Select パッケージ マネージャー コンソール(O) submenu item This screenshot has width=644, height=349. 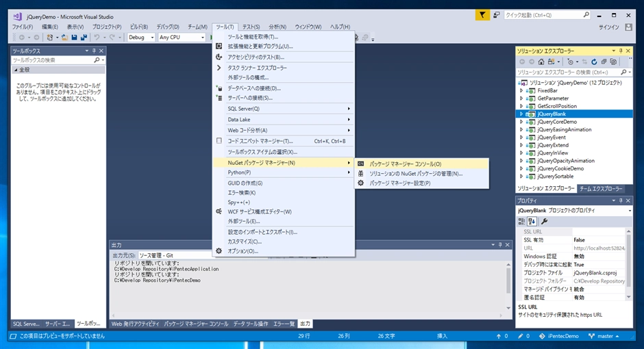pos(422,164)
